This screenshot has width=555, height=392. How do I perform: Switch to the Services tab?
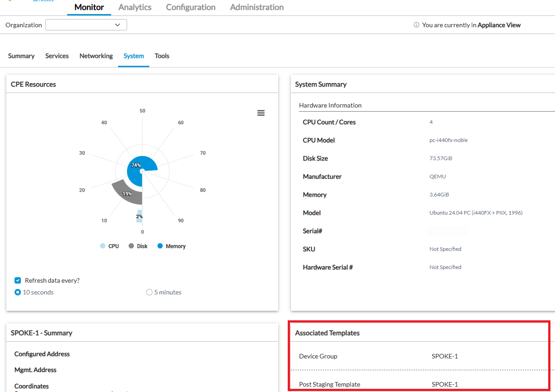click(57, 56)
